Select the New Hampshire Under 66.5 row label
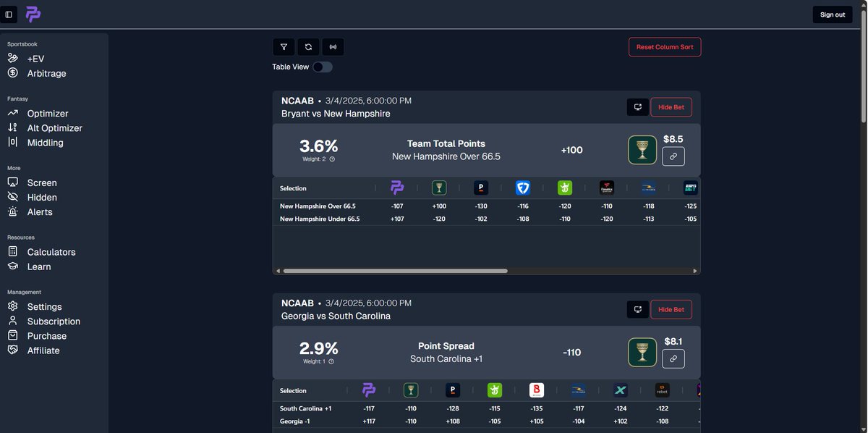 pos(320,219)
